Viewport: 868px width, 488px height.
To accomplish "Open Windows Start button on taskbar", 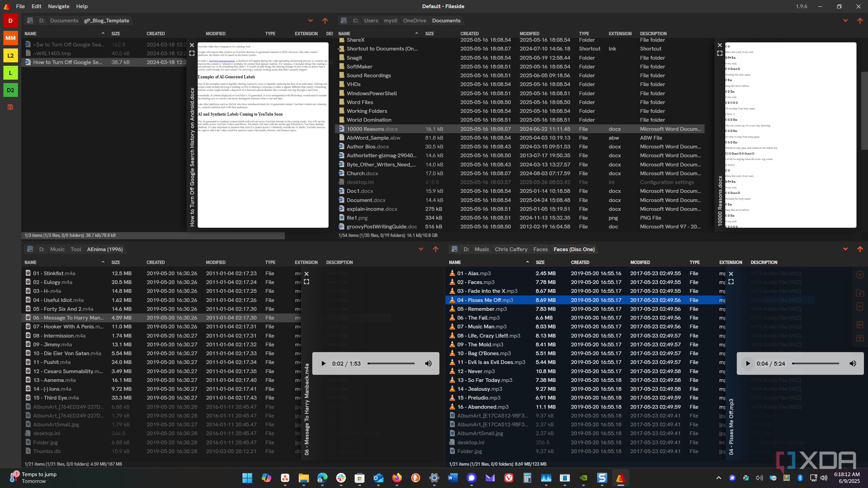I will click(247, 478).
